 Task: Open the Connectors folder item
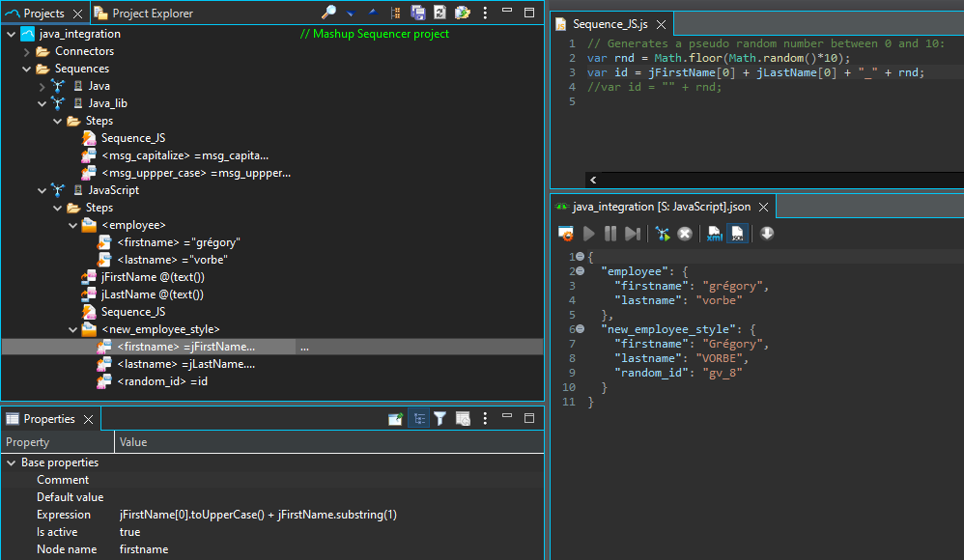[x=84, y=51]
